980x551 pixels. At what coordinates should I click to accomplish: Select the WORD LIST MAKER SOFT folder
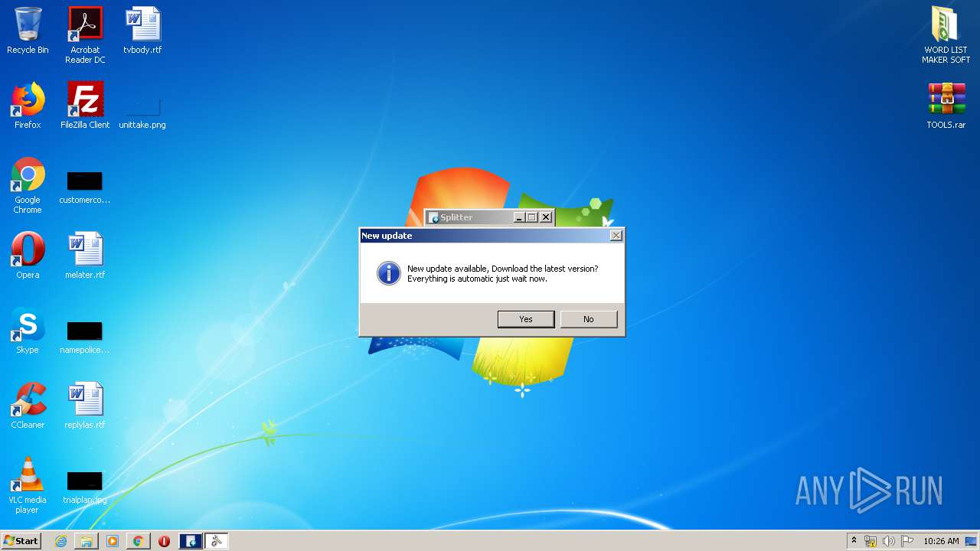[x=946, y=35]
